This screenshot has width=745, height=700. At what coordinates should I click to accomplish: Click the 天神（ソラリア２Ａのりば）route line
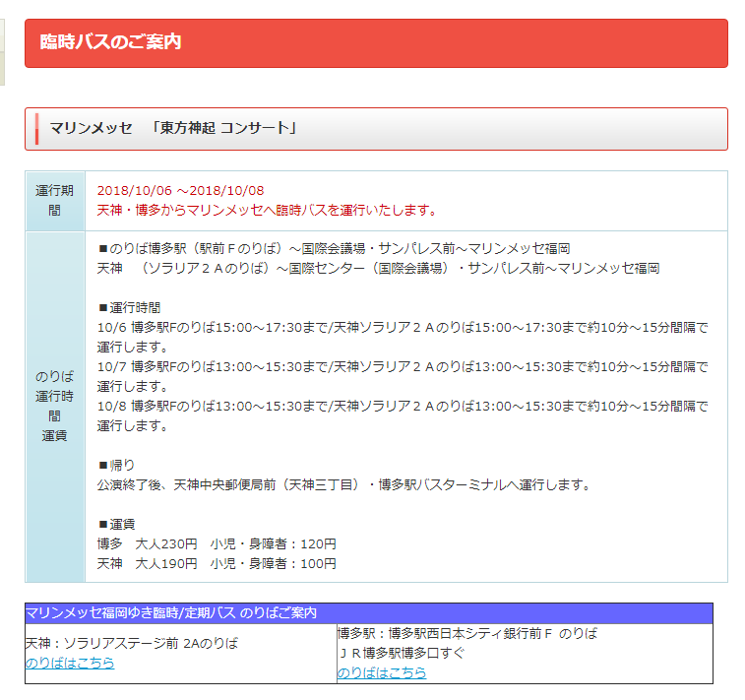tap(378, 269)
